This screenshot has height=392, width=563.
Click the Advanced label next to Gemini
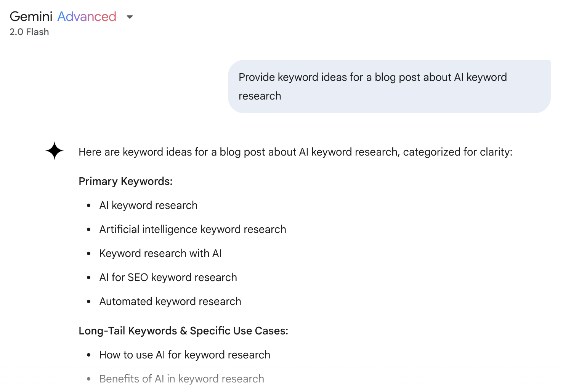point(87,16)
